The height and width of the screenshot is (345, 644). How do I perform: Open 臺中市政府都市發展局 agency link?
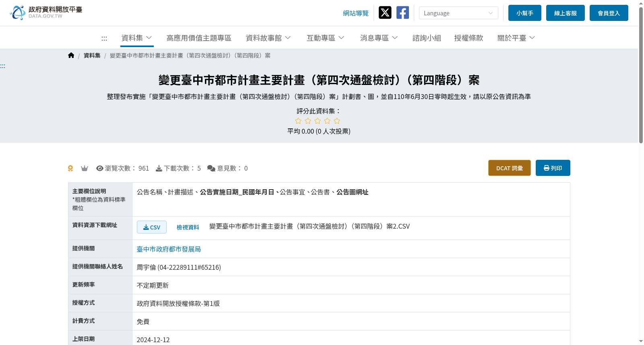point(169,249)
